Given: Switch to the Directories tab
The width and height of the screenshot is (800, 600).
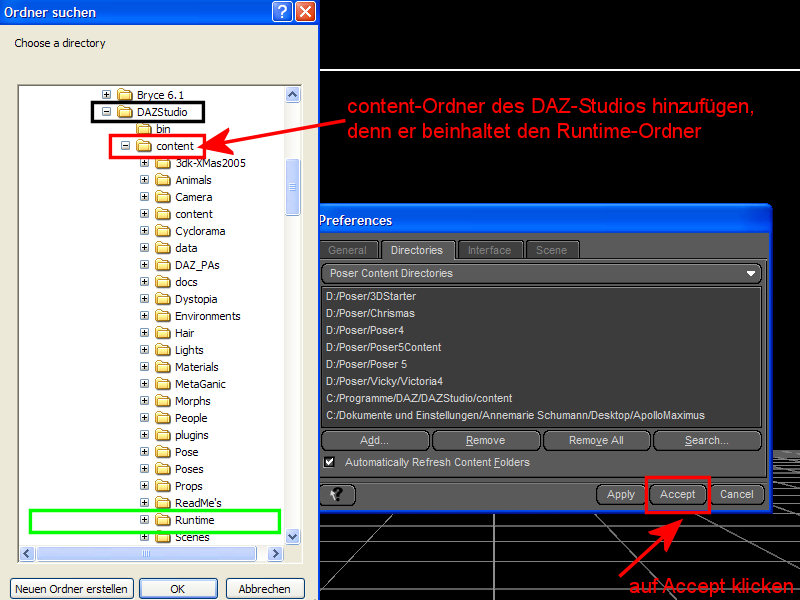Looking at the screenshot, I should pyautogui.click(x=417, y=250).
